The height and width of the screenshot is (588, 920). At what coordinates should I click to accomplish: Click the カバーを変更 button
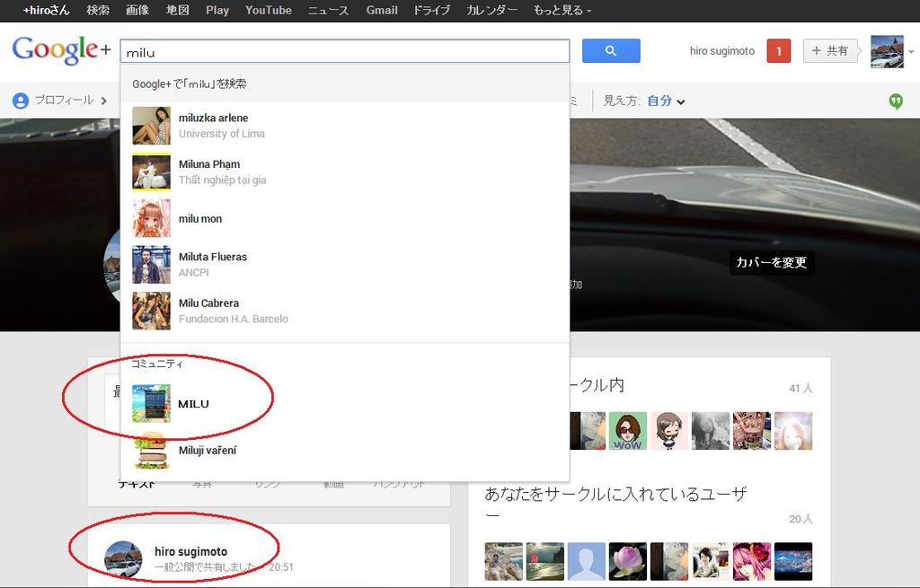[x=772, y=262]
